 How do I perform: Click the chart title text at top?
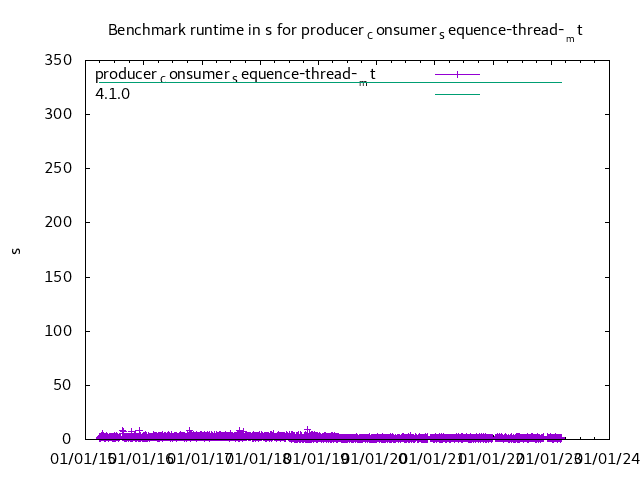(x=345, y=31)
